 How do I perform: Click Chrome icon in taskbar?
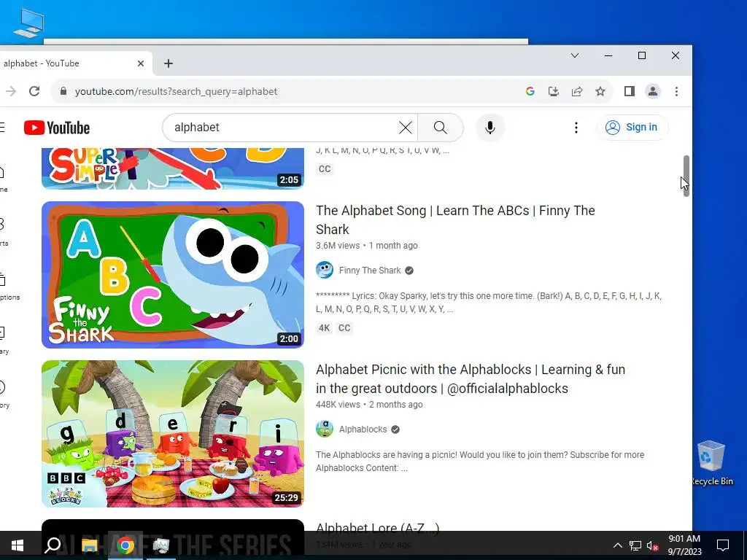click(125, 545)
